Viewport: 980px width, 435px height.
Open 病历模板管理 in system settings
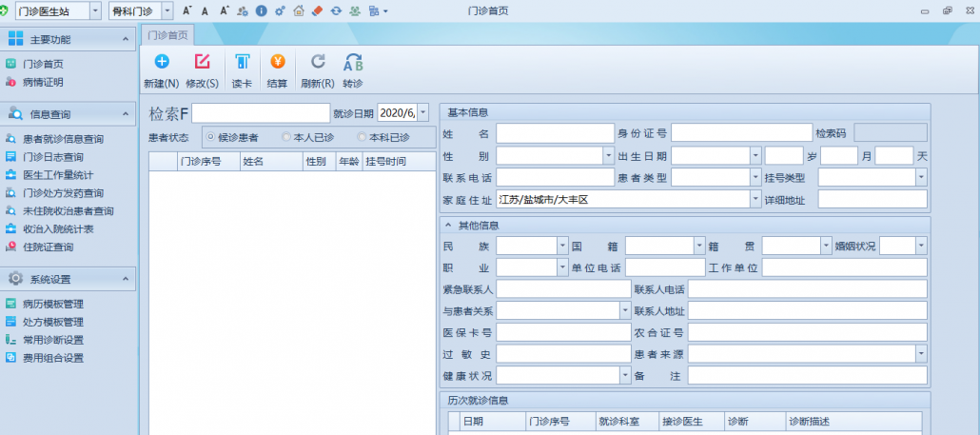pyautogui.click(x=53, y=304)
